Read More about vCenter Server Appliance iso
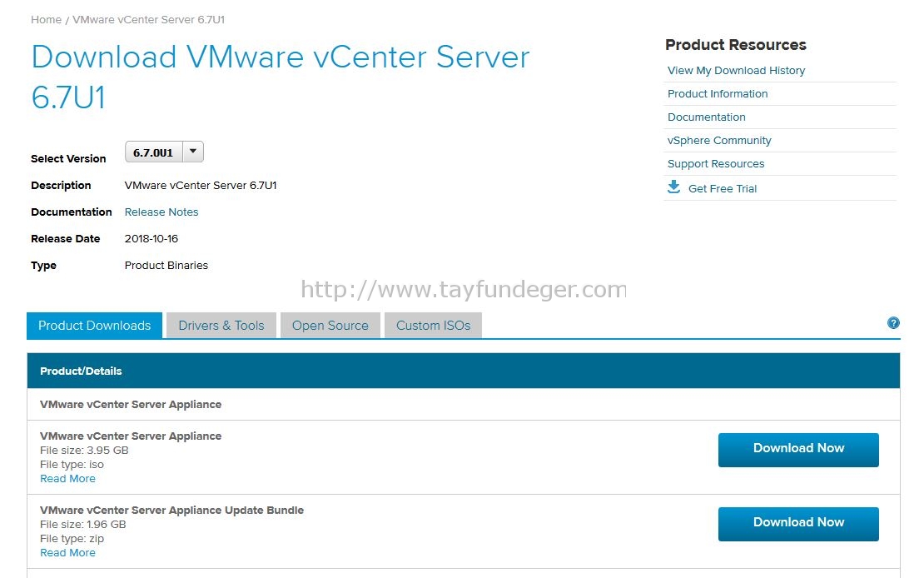The height and width of the screenshot is (578, 924). tap(67, 479)
